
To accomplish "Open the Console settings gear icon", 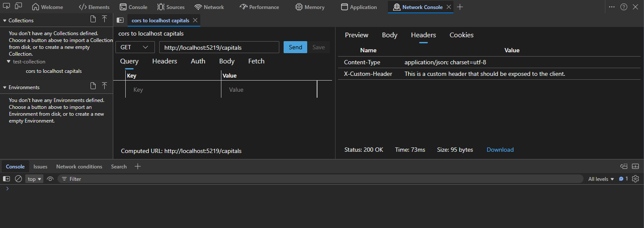I will click(635, 179).
